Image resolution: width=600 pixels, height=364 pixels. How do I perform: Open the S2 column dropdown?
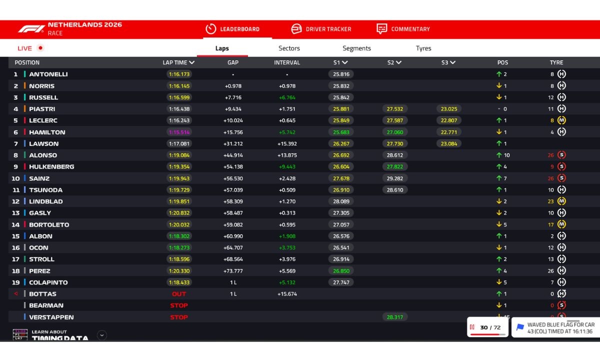[x=399, y=63]
